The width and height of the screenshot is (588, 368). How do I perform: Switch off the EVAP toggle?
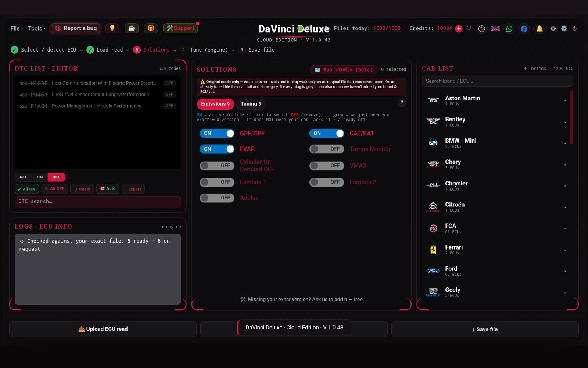[217, 149]
